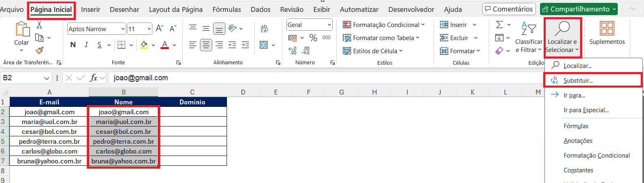This screenshot has width=644, height=183.
Task: Open the Aptos Narrow font dropdown
Action: (x=123, y=29)
